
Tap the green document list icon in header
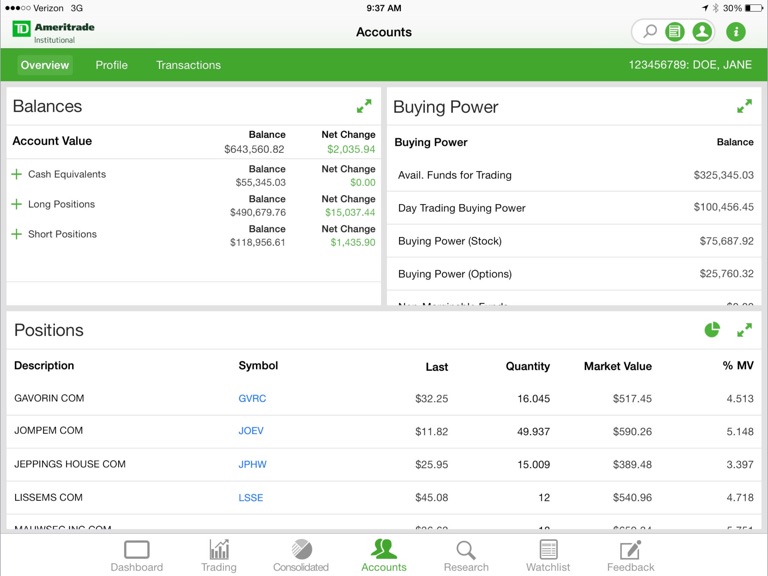point(675,32)
